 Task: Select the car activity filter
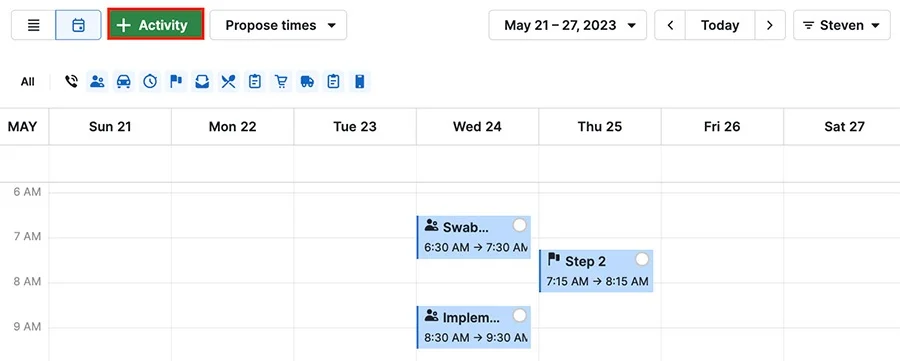tap(123, 81)
